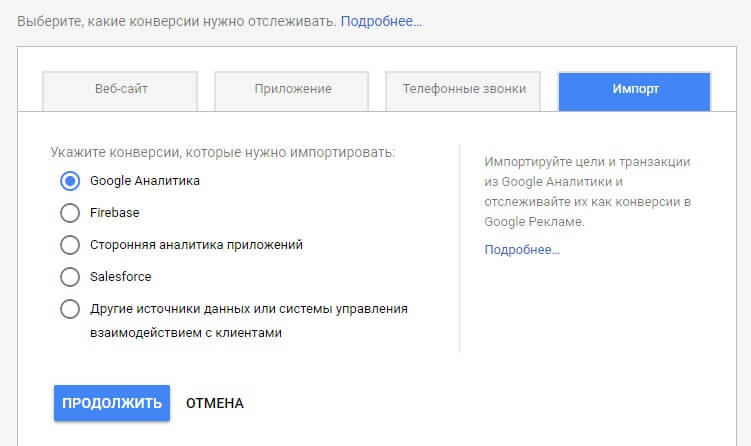751x446 pixels.
Task: Open the Приложение tab
Action: click(293, 90)
